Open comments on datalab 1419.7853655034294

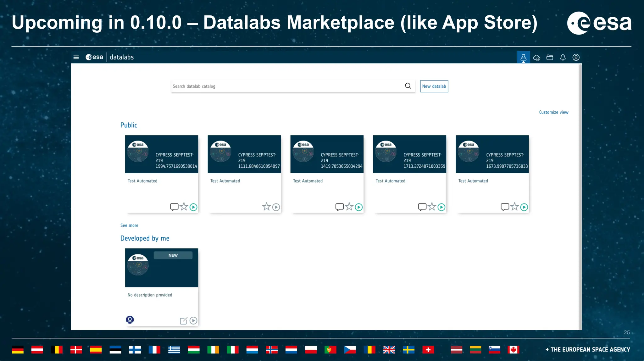[x=340, y=207]
